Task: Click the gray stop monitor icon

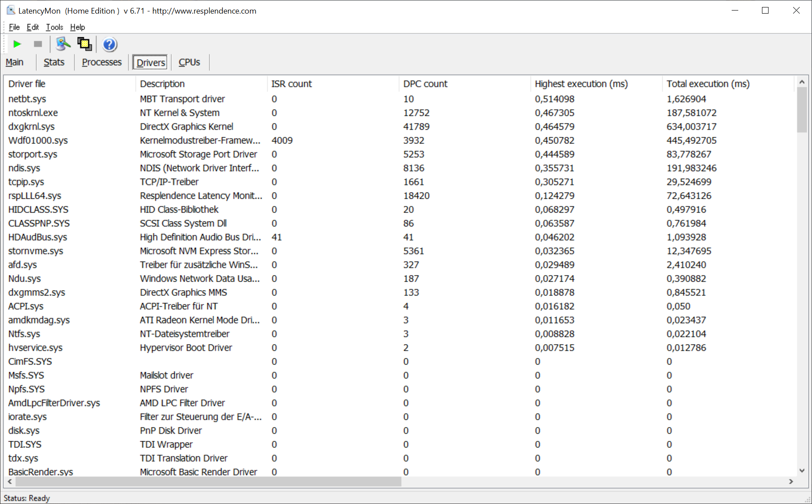Action: (x=38, y=44)
